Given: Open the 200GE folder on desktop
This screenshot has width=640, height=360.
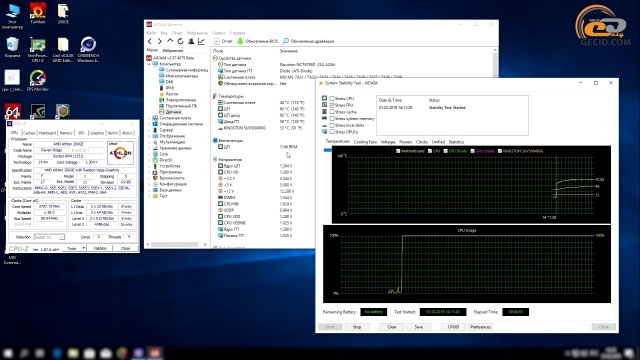Looking at the screenshot, I should click(63, 13).
